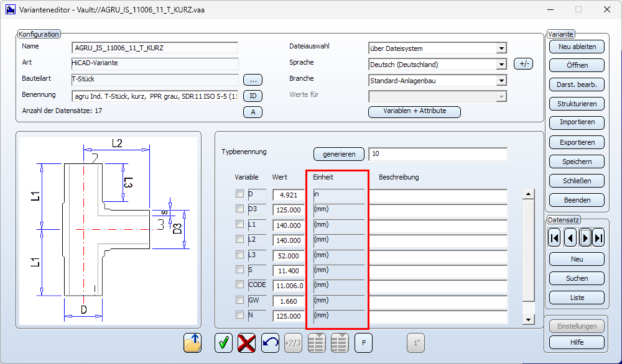Go to previous data record
The width and height of the screenshot is (622, 364).
tap(570, 238)
